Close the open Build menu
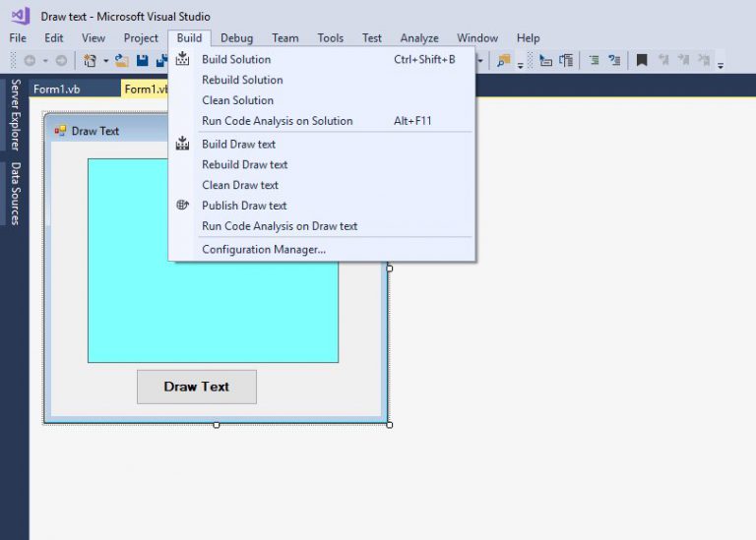 coord(189,38)
